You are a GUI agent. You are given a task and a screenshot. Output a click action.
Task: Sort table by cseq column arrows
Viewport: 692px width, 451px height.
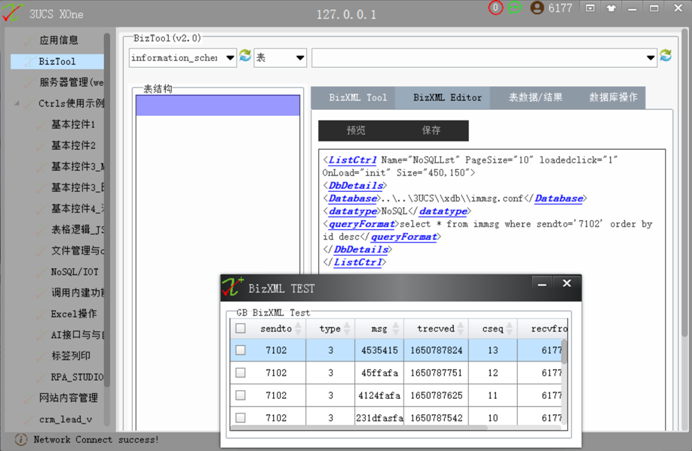tap(509, 328)
